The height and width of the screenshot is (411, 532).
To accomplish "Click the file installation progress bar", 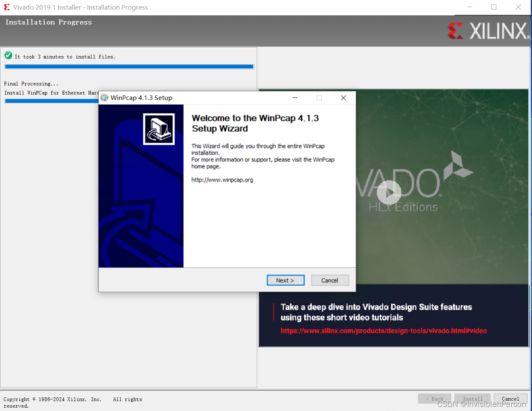I will tap(129, 66).
